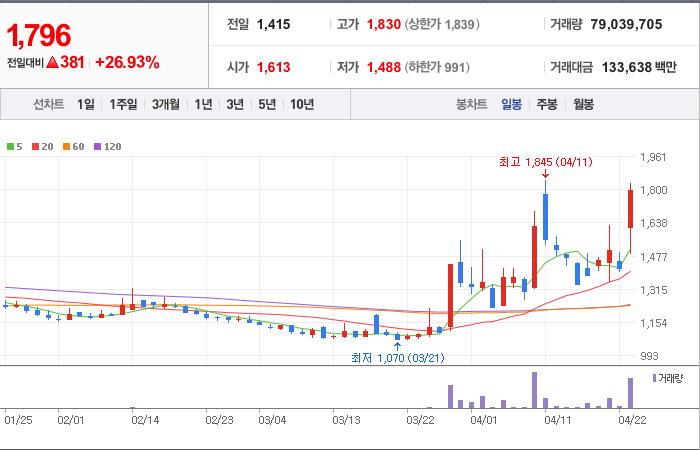Click the +26.93% change rate
This screenshot has height=450, width=700.
coord(127,62)
